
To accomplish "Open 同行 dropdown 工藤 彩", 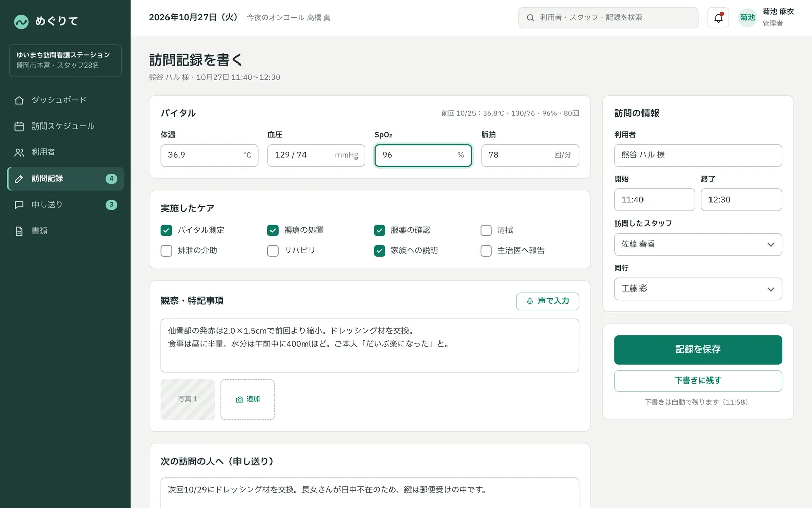I will [698, 289].
